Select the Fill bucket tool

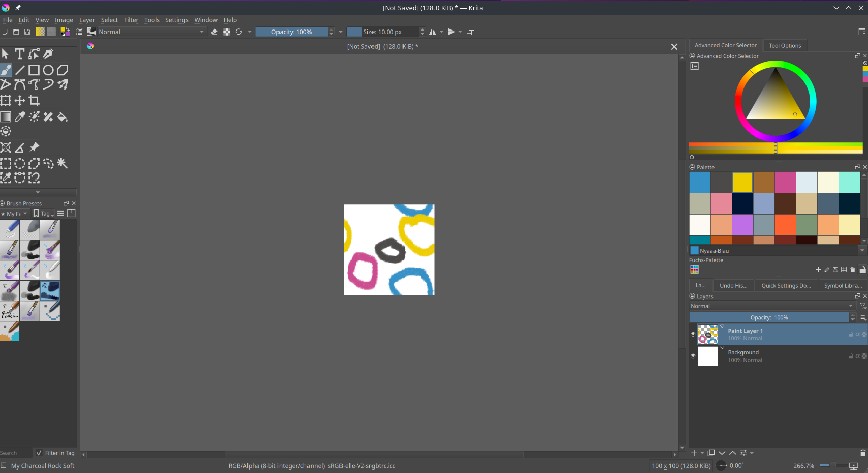(63, 117)
